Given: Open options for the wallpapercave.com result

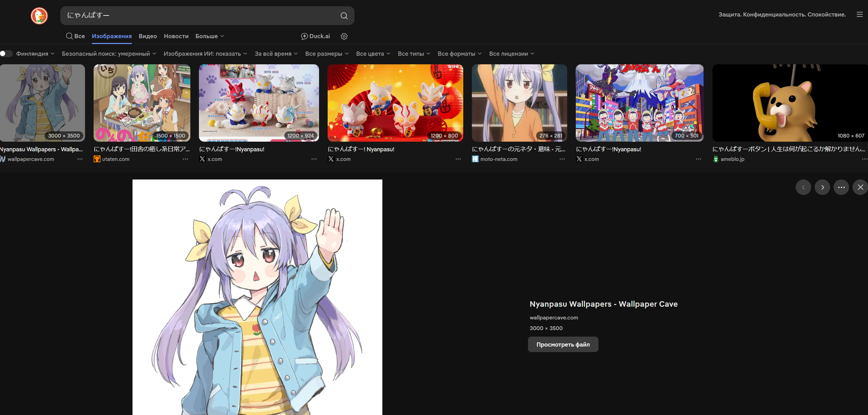Looking at the screenshot, I should 80,159.
